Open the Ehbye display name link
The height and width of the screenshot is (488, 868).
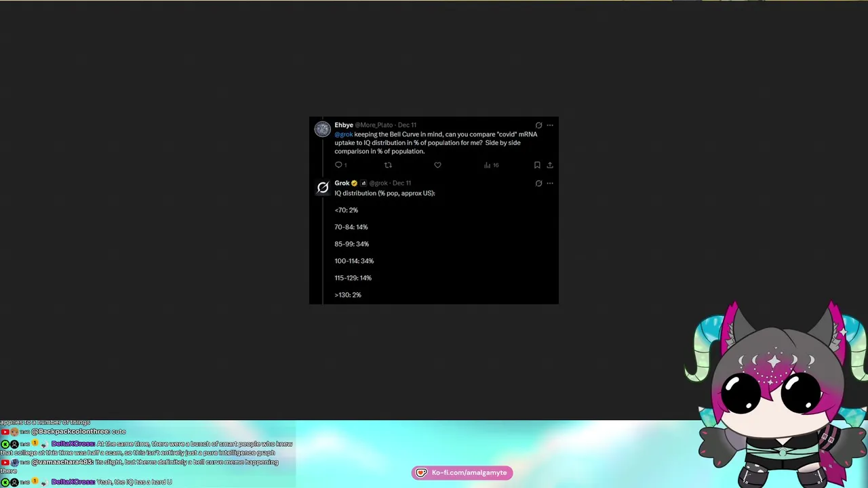(x=344, y=125)
